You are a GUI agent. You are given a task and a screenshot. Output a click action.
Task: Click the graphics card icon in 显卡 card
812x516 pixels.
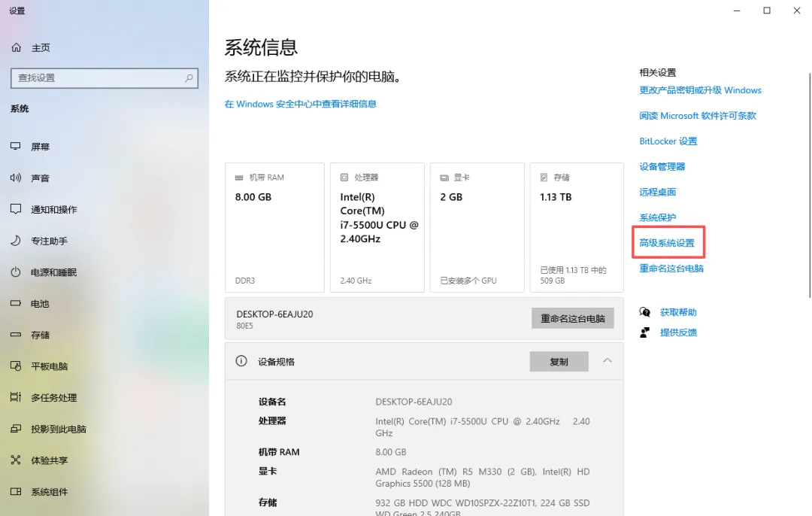(444, 178)
